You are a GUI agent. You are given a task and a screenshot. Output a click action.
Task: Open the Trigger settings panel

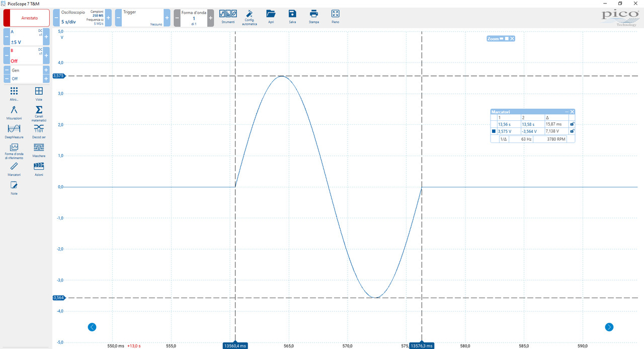coord(142,18)
